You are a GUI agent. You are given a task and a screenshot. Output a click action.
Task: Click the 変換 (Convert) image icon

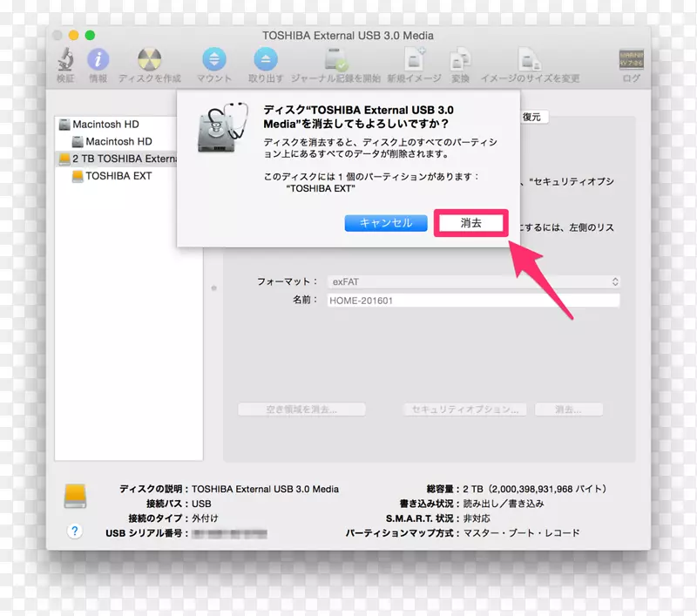460,61
